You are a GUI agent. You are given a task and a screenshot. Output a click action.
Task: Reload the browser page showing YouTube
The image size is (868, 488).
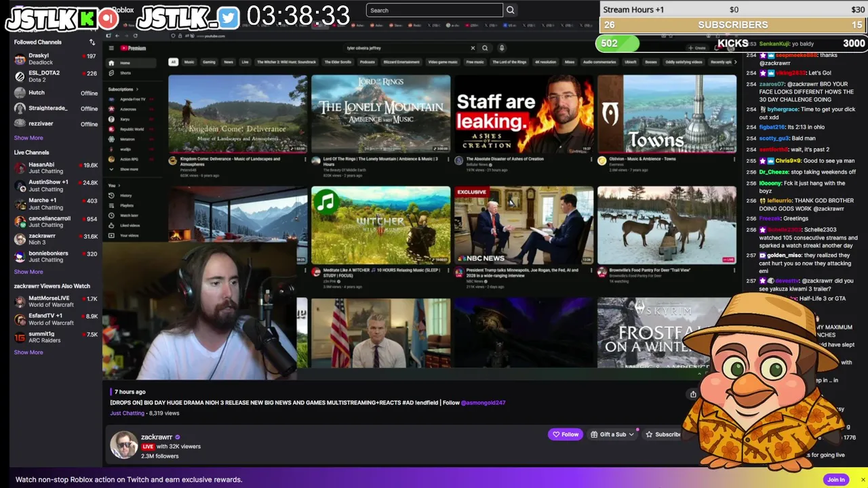coord(136,35)
